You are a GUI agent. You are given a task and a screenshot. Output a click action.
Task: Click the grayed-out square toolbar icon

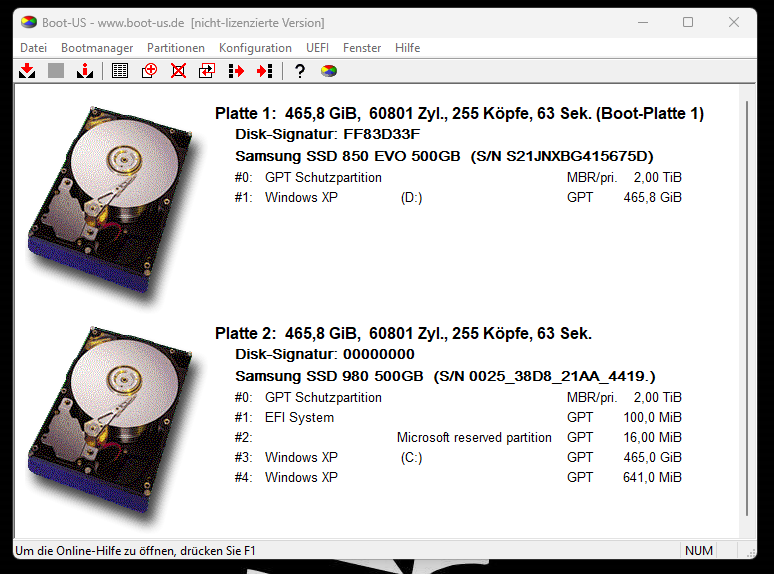(x=56, y=71)
